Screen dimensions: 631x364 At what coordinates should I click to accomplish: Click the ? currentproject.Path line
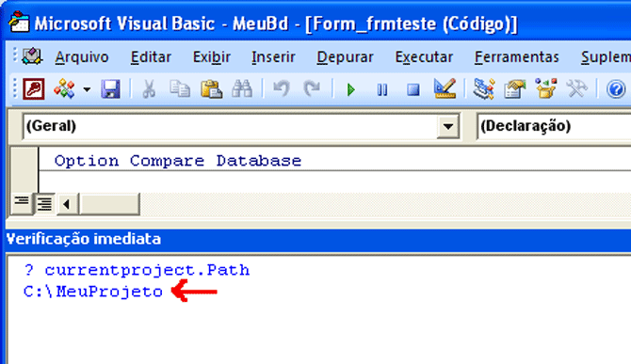tap(137, 270)
